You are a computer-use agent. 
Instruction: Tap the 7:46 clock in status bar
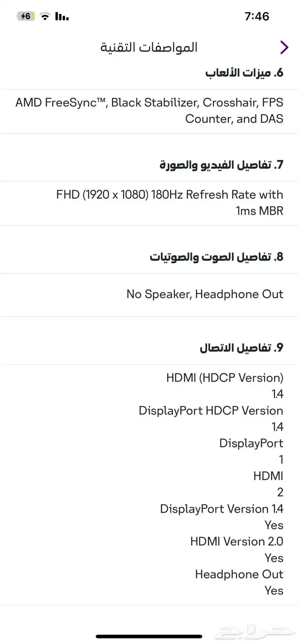257,17
